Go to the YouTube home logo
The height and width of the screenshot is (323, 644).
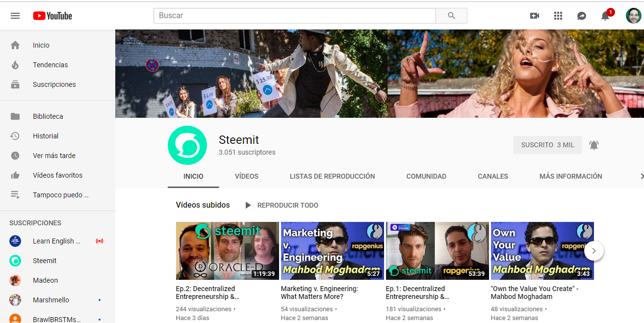pos(52,16)
